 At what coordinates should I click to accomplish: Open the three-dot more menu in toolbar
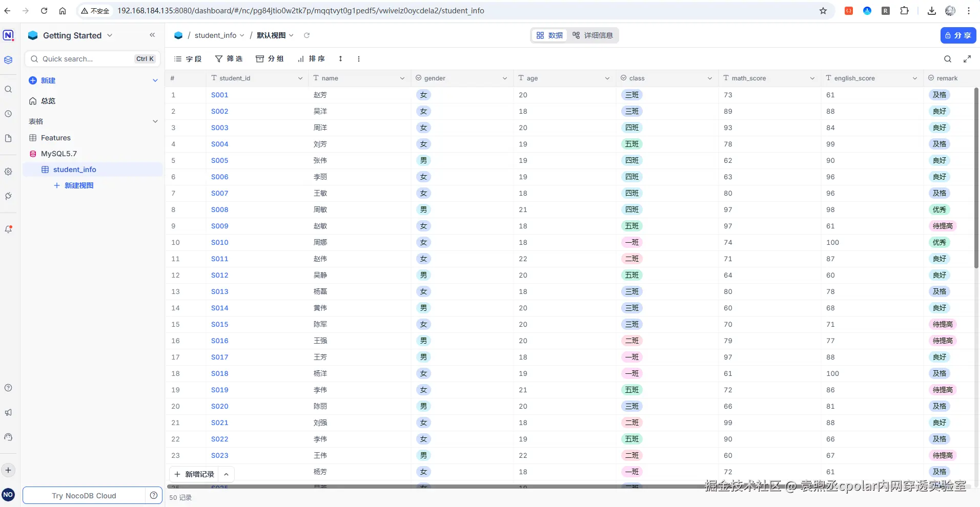(x=359, y=59)
